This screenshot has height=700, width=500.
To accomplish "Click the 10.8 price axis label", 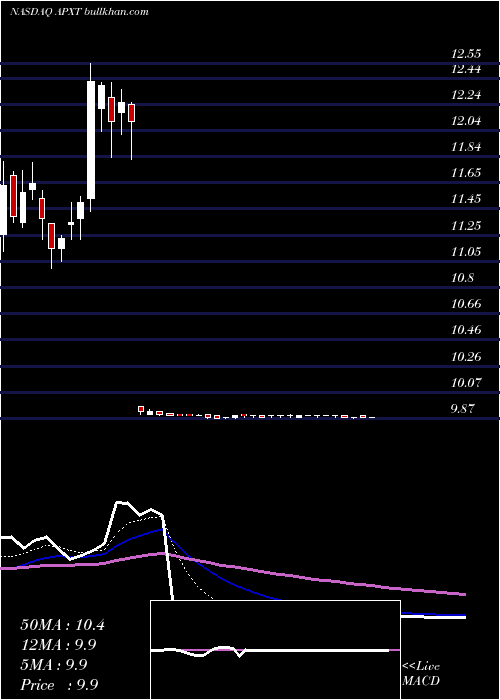I will (462, 278).
